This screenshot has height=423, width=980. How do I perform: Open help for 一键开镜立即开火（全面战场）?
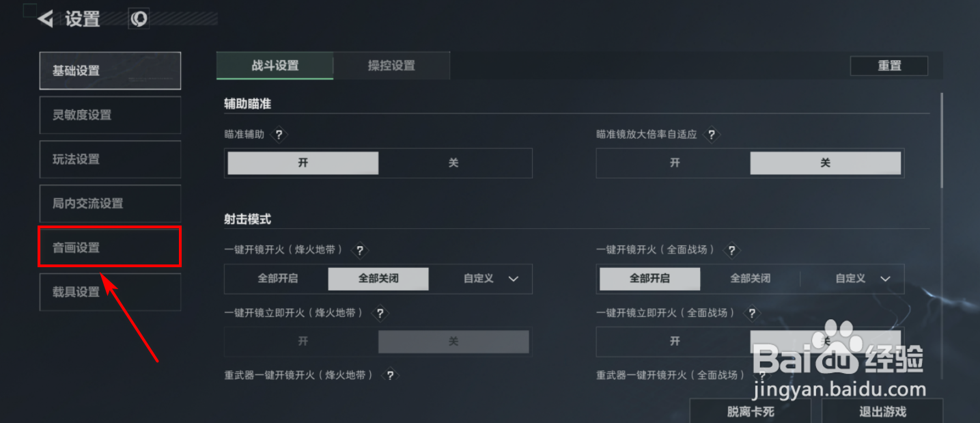point(751,313)
